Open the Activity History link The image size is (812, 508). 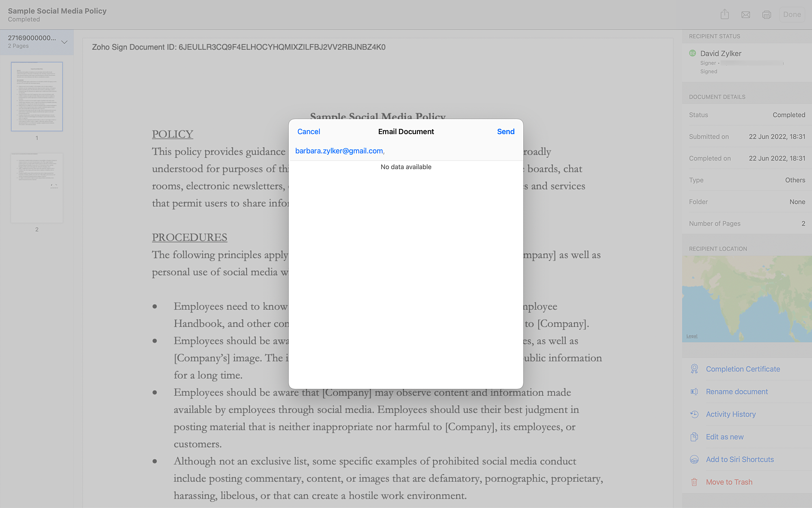(730, 414)
